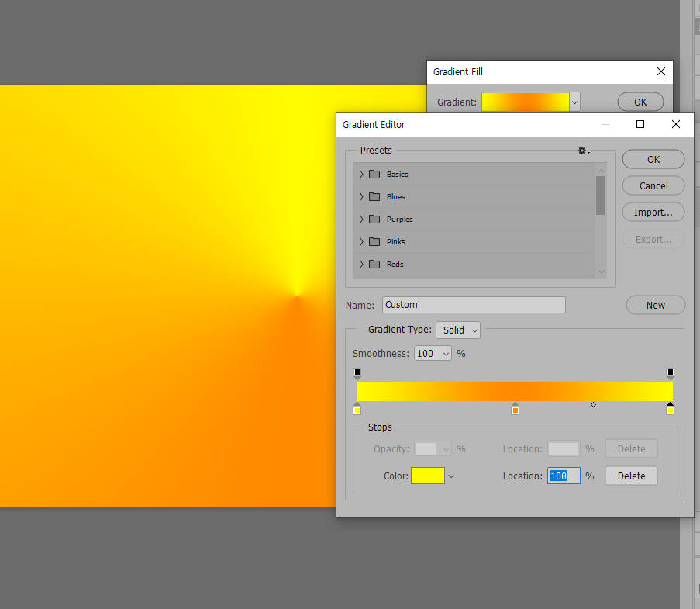Select the left opacity stop above the gradient bar
Image resolution: width=700 pixels, height=609 pixels.
coord(357,373)
